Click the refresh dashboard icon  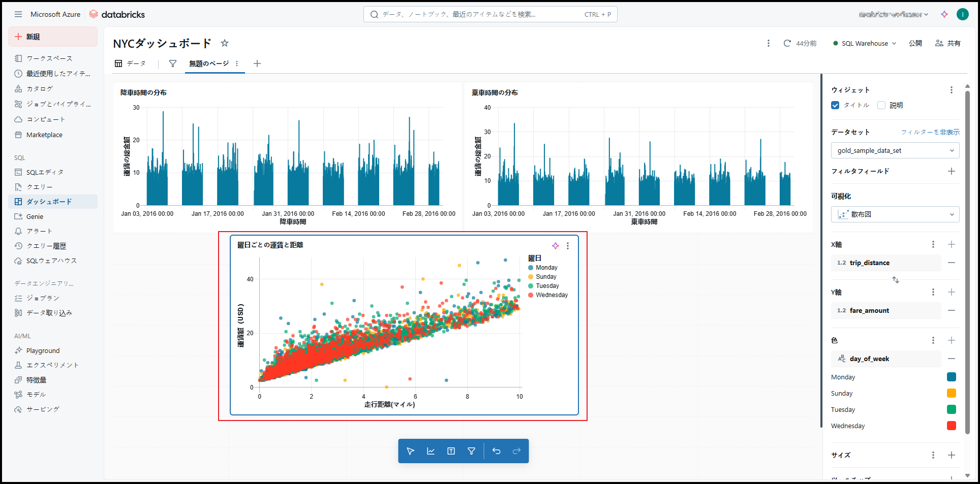tap(787, 43)
